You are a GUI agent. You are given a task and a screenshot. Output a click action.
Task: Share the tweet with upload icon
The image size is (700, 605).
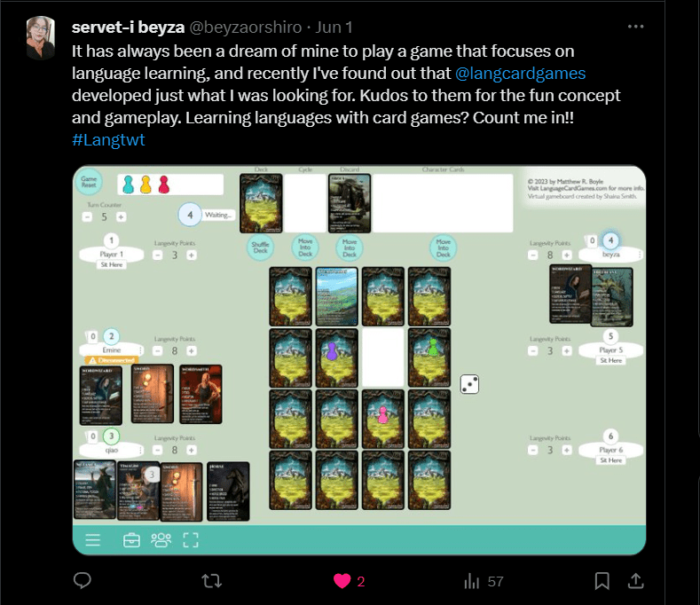636,580
